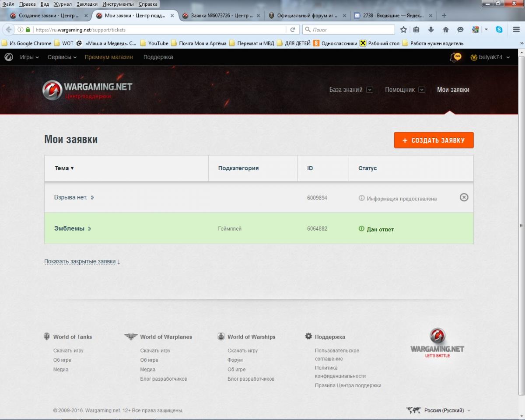Open the Закладки menu in menu bar
The height and width of the screenshot is (420, 525).
(87, 4)
